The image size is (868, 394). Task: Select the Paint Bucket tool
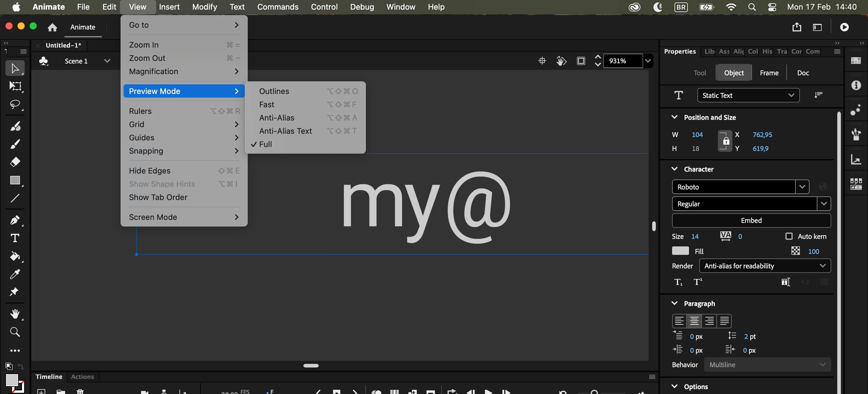click(15, 256)
